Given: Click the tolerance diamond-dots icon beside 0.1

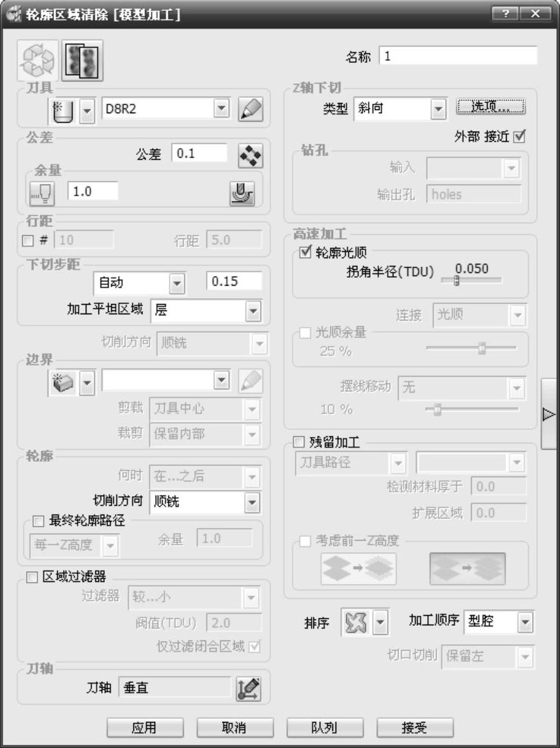Looking at the screenshot, I should (x=250, y=155).
